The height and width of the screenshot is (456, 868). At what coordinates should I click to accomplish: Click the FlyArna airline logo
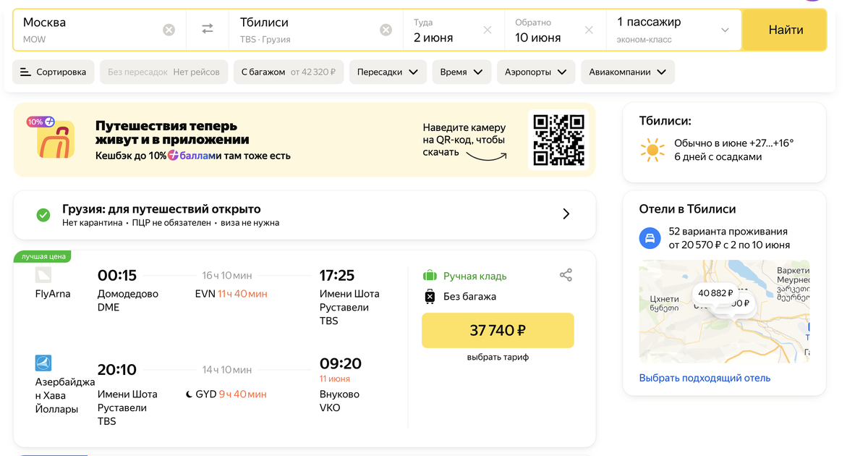(x=43, y=275)
